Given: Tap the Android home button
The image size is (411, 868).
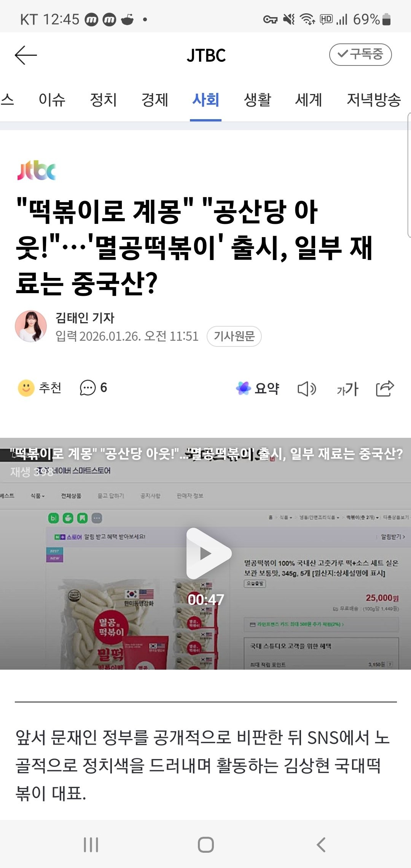Looking at the screenshot, I should point(206,844).
